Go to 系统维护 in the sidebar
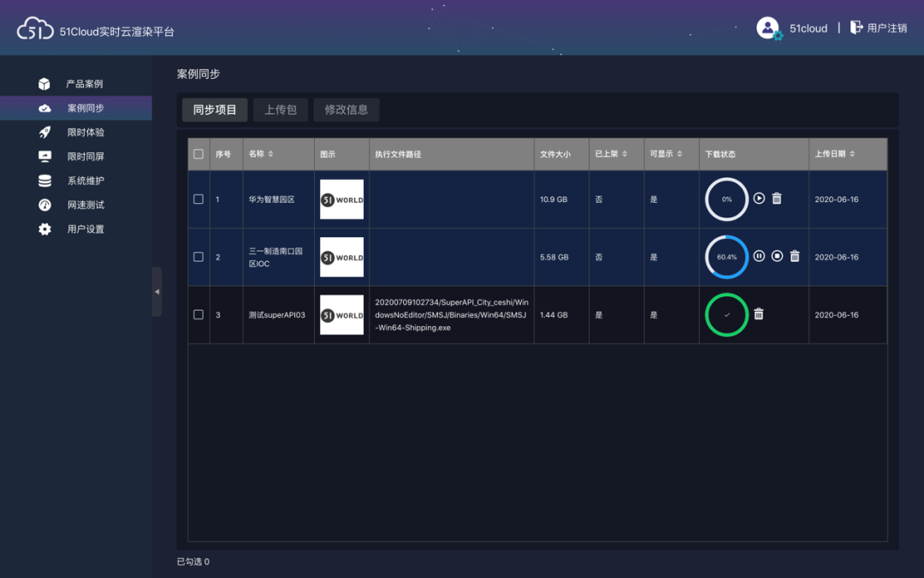This screenshot has height=578, width=924. (85, 181)
